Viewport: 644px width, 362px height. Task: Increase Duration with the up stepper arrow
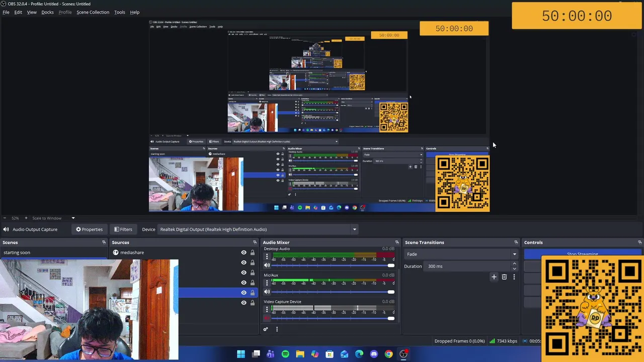tap(514, 264)
